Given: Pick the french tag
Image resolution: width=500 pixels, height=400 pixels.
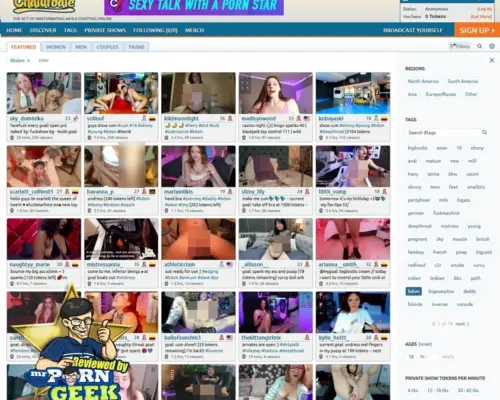Looking at the screenshot, I should pos(440,252).
